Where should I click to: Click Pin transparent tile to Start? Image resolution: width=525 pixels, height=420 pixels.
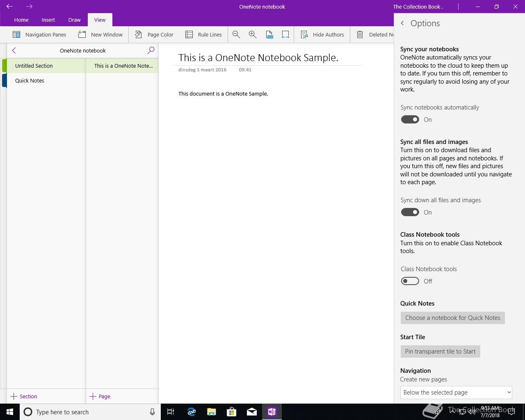point(441,352)
